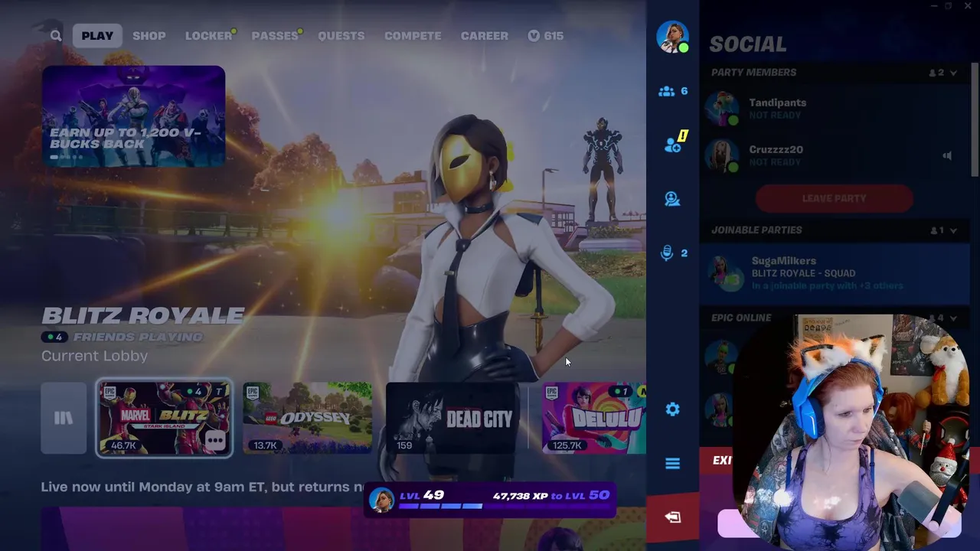Open the QUESTS tab
This screenshot has width=980, height=551.
(x=341, y=36)
